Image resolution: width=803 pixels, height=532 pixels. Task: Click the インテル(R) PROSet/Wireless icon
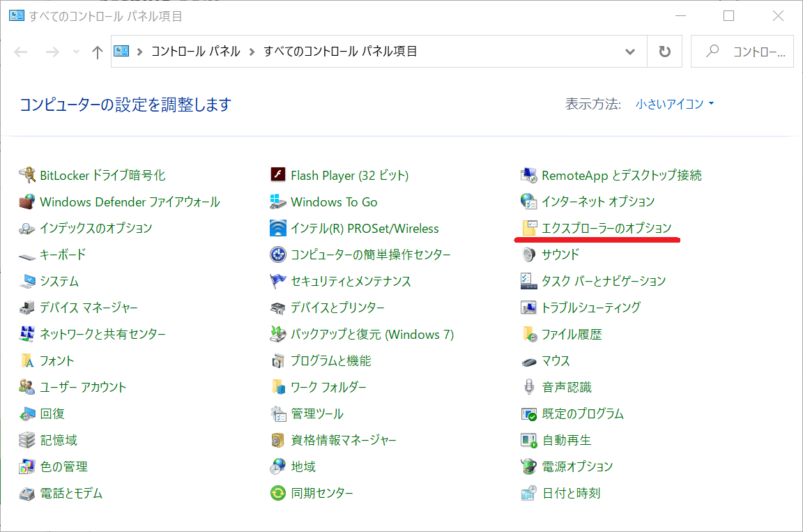[x=278, y=229]
